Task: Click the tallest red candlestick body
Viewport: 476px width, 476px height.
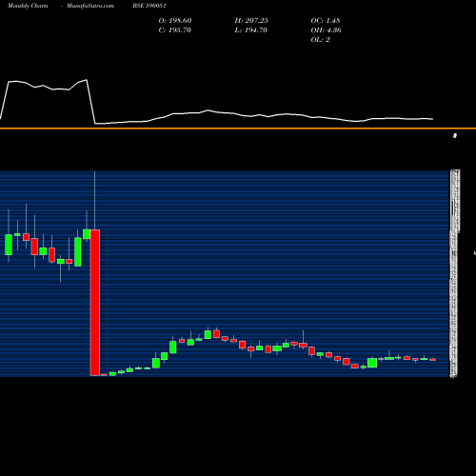Action: 95,303
